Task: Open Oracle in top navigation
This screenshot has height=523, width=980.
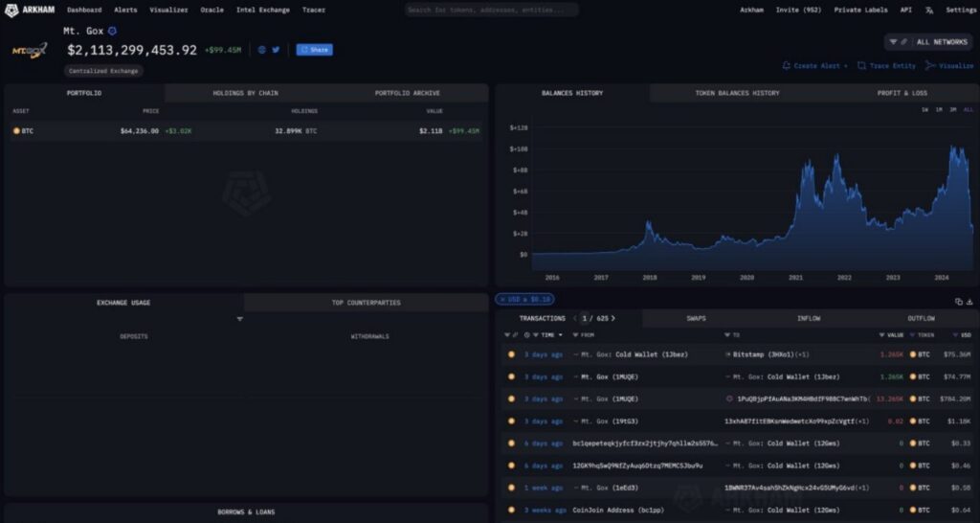Action: 212,10
